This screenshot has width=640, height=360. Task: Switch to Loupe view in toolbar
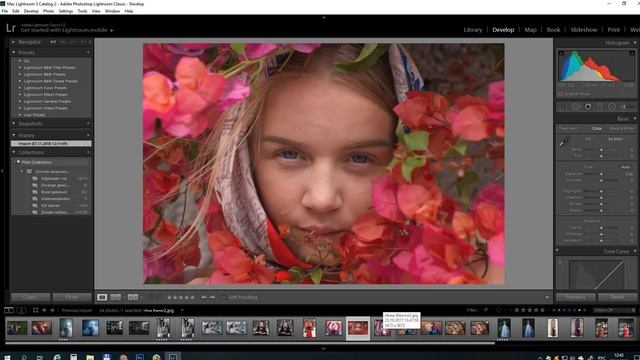click(x=102, y=297)
